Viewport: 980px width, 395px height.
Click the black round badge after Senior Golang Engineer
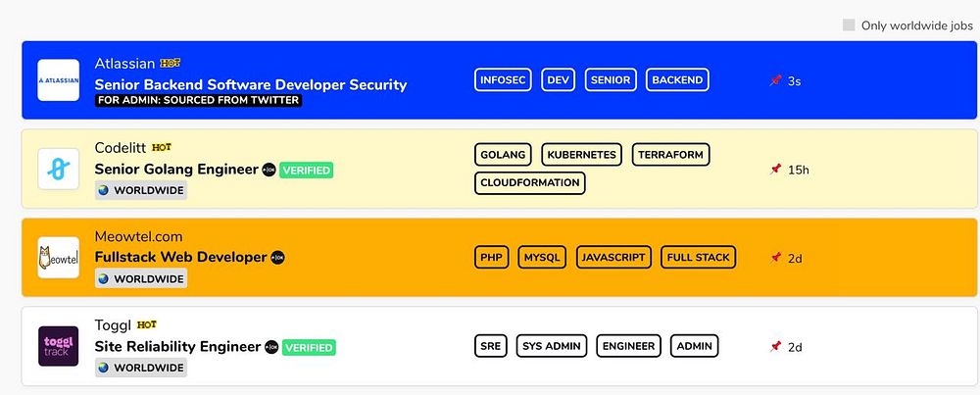(x=269, y=170)
